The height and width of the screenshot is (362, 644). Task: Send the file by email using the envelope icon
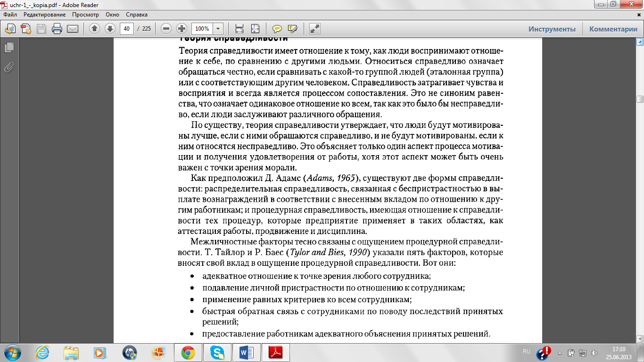73,29
